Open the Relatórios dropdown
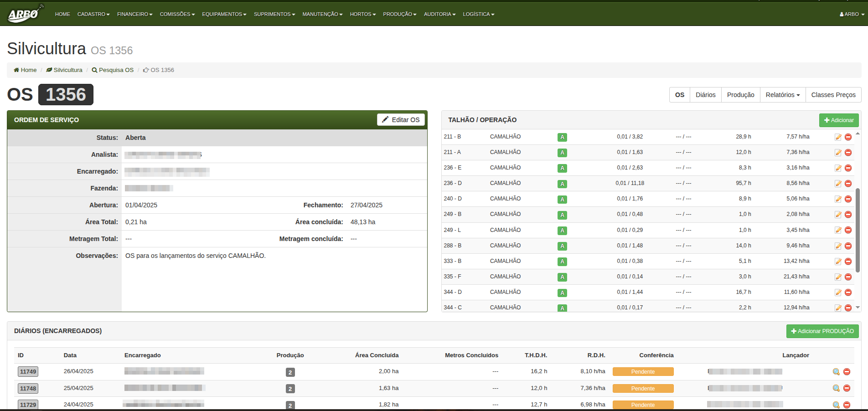The width and height of the screenshot is (868, 411). [x=782, y=95]
